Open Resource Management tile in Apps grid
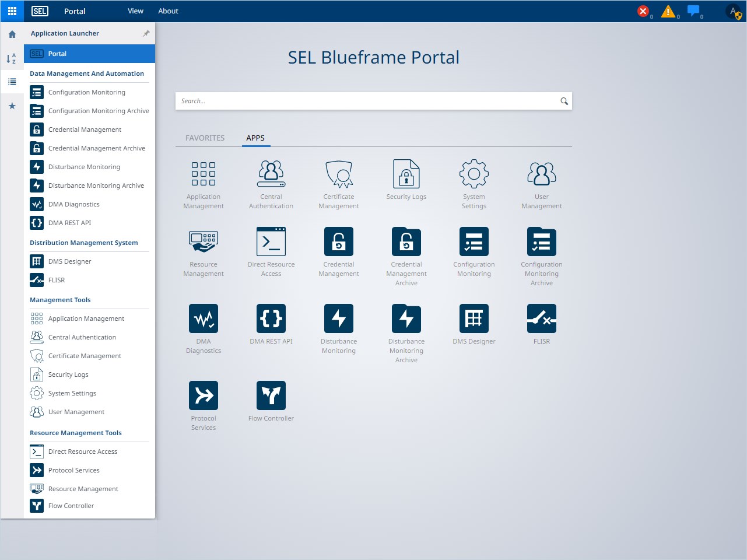This screenshot has width=747, height=560. pyautogui.click(x=204, y=252)
